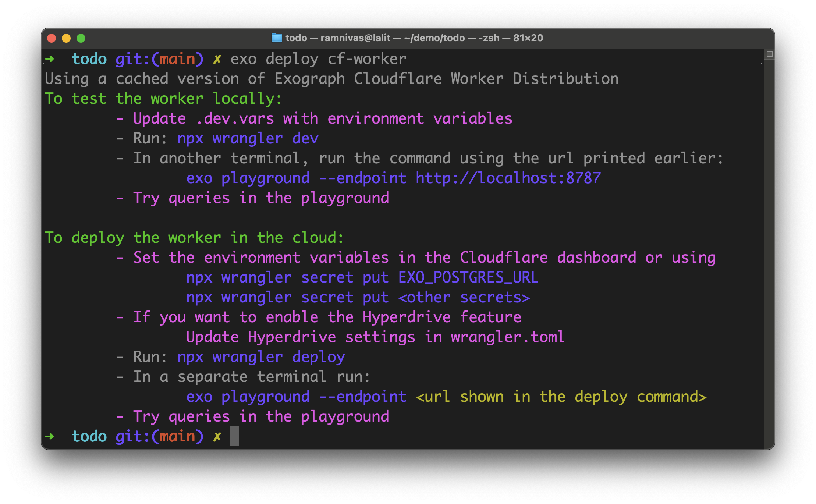Click the yellow x marker before exo deploy

pyautogui.click(x=217, y=59)
